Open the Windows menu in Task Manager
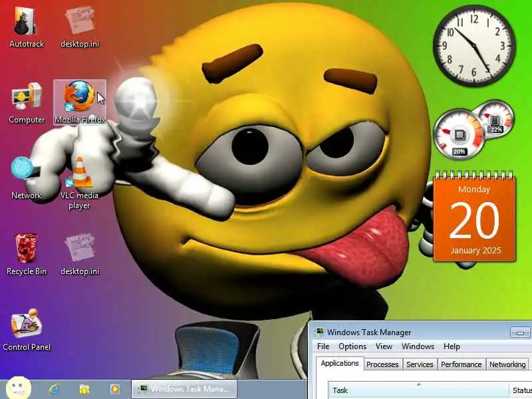Screen dimensions: 532x399 [x=418, y=346]
